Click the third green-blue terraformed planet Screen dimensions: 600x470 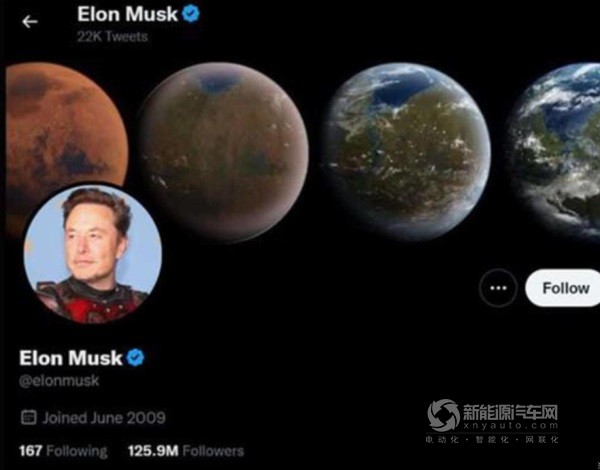406,152
